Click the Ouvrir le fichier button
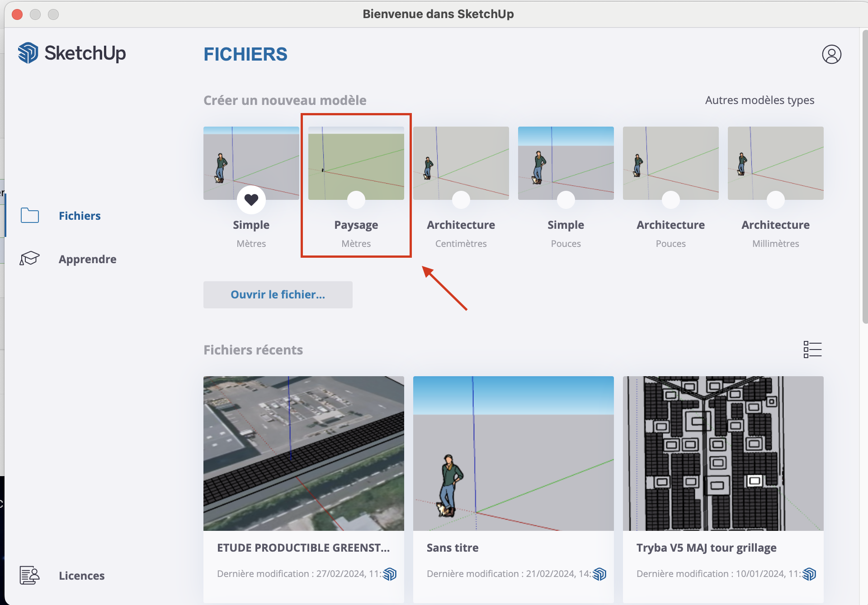This screenshot has height=605, width=868. (x=278, y=295)
